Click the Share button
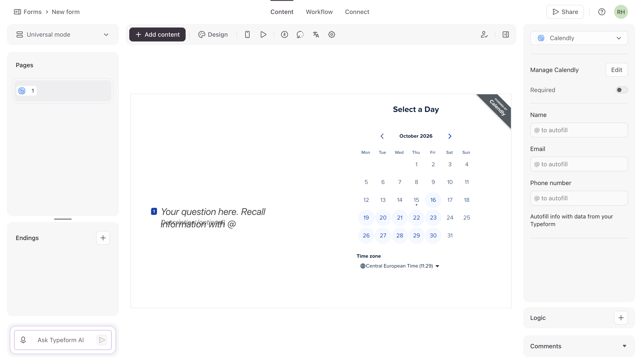Screen dimensions: 642x364 pos(565,12)
